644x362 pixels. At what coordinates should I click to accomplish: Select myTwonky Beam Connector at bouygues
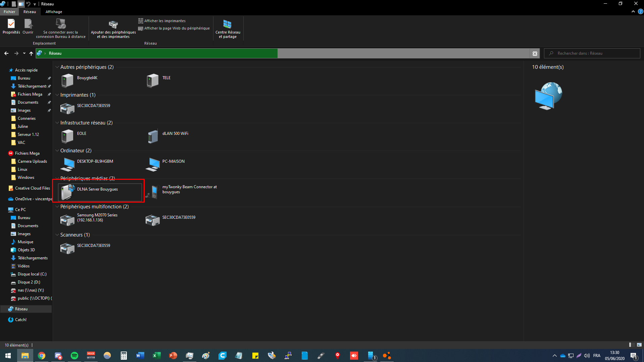(185, 192)
